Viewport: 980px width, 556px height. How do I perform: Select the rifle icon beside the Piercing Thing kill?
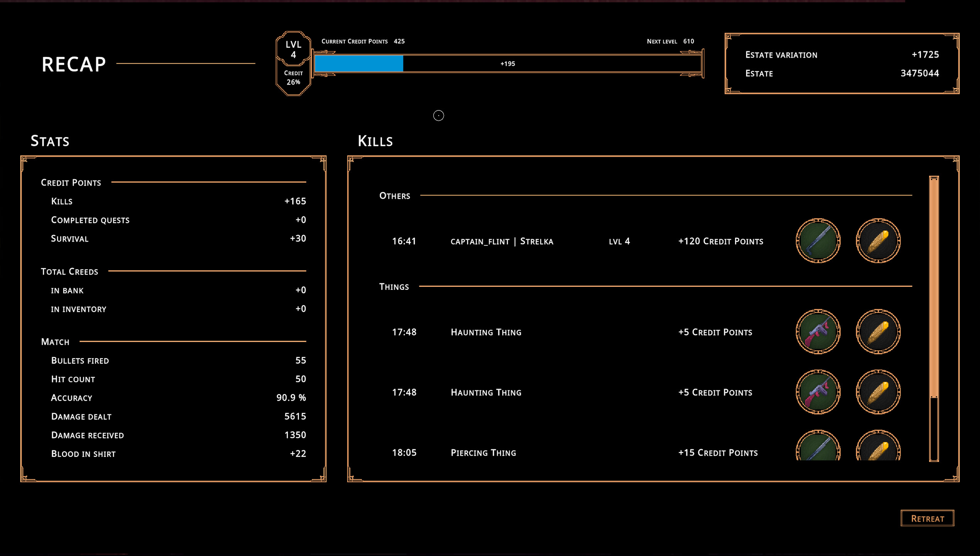coord(818,450)
